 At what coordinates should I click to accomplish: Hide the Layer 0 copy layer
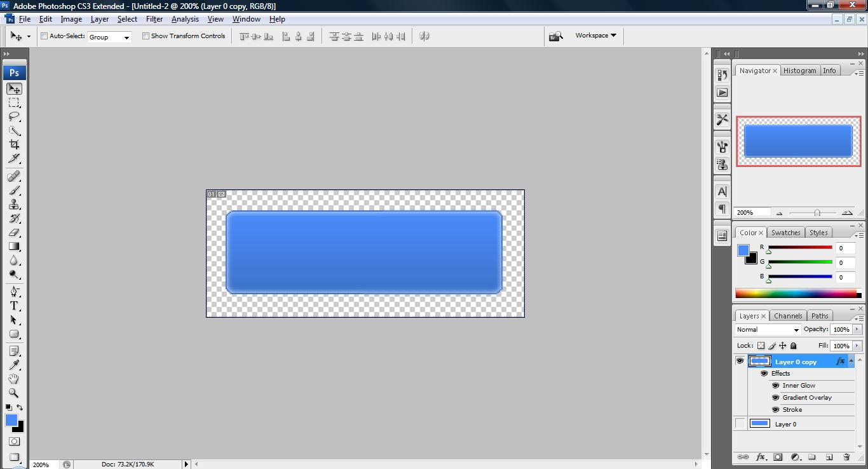click(740, 361)
